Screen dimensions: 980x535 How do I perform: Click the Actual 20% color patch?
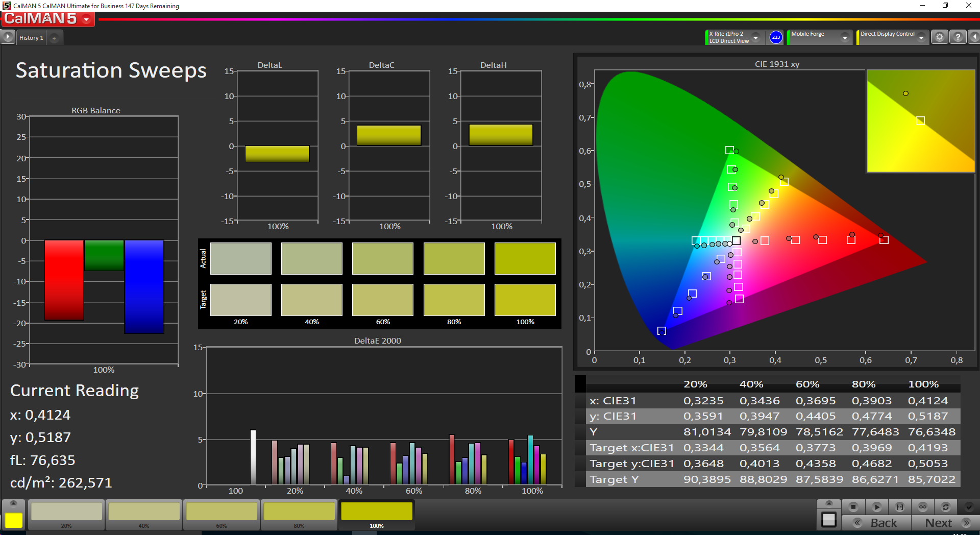click(241, 258)
